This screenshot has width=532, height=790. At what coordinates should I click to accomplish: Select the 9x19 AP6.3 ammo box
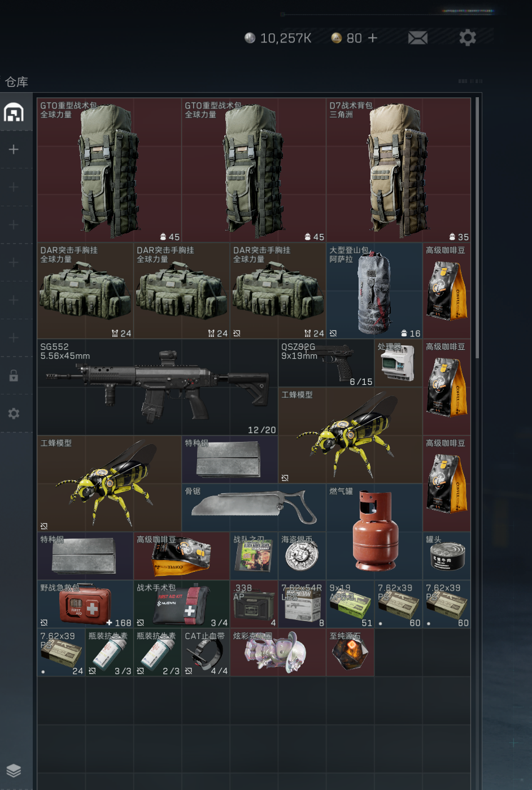coord(350,604)
